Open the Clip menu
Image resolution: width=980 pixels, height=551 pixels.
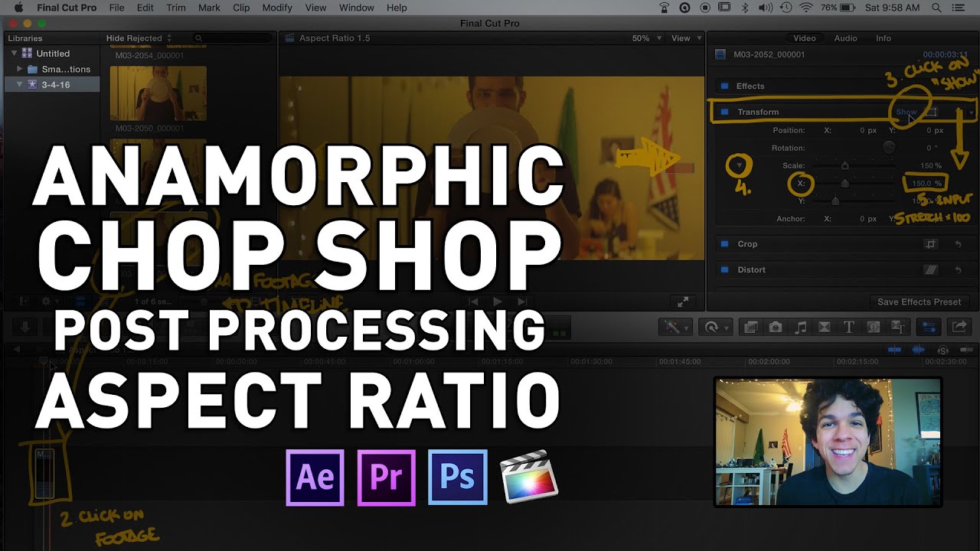(x=241, y=8)
